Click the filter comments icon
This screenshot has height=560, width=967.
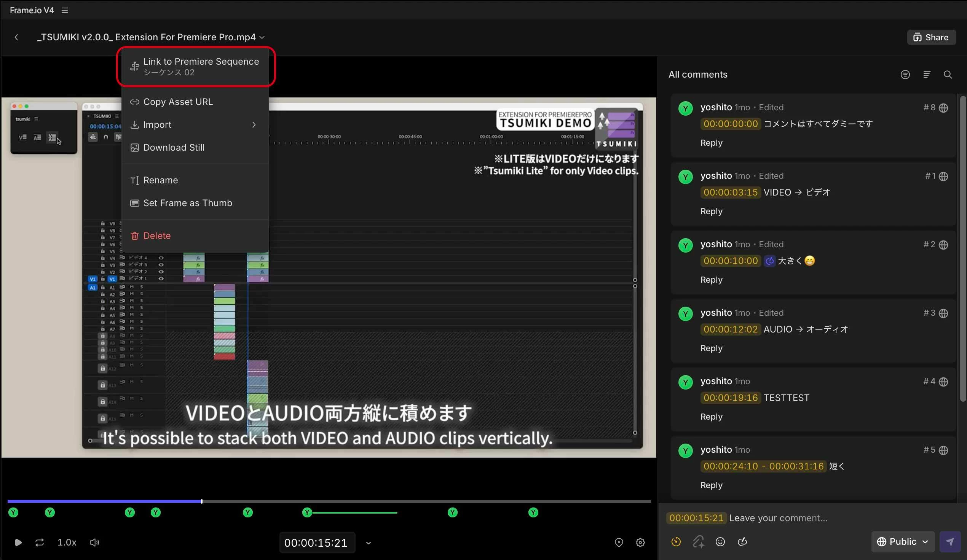pos(905,75)
